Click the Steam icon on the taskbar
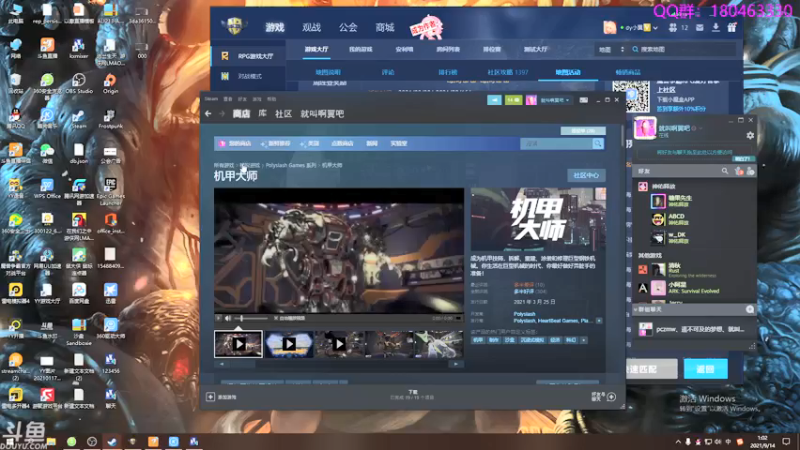The width and height of the screenshot is (800, 450). [112, 441]
